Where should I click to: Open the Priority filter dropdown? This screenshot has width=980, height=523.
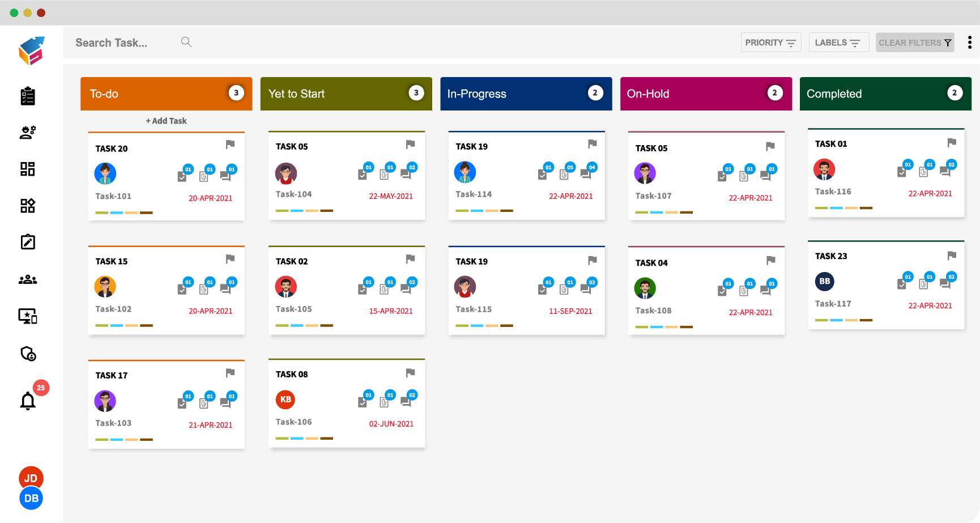point(771,42)
